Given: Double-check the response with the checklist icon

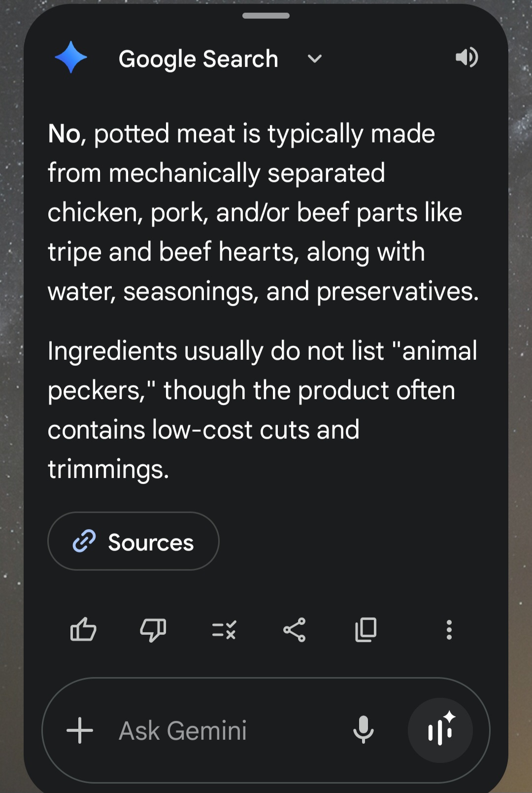Looking at the screenshot, I should click(224, 629).
